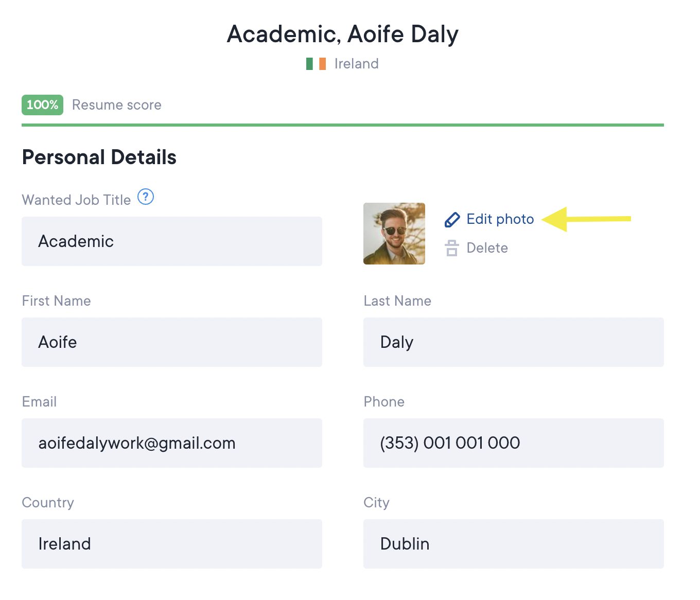Click the Country field showing Ireland
The image size is (700, 600).
pos(171,544)
